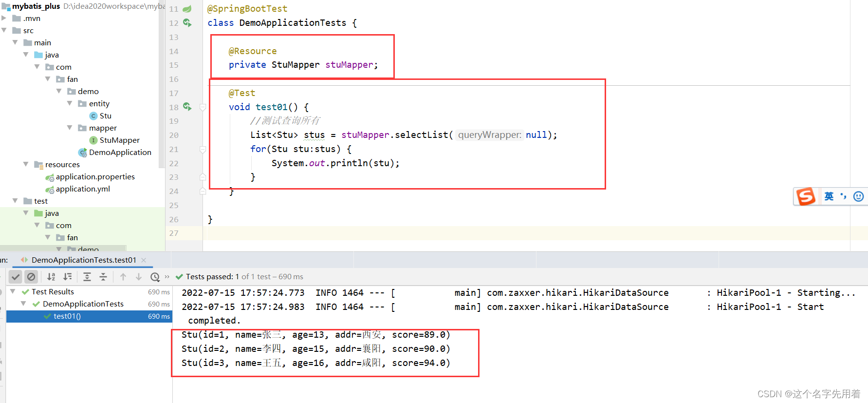
Task: Collapse the Test Results root node
Action: (13, 291)
